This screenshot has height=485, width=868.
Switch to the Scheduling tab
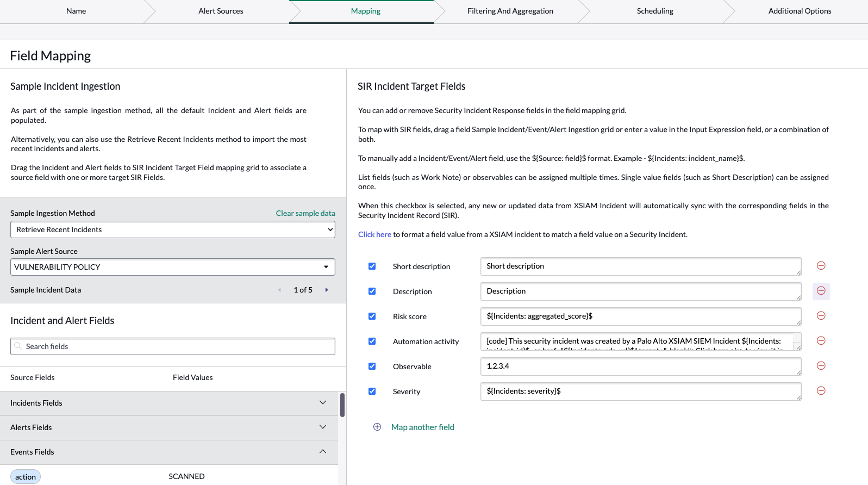tap(655, 11)
